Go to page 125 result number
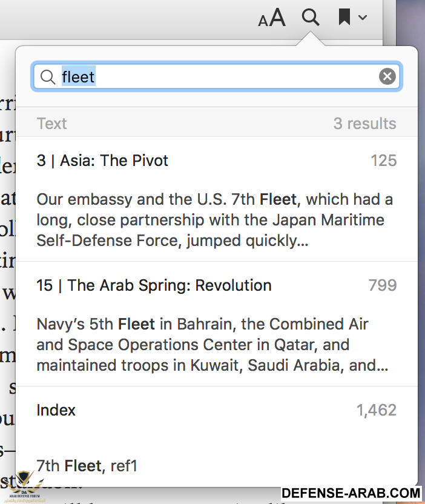This screenshot has width=425, height=504. coord(384,161)
